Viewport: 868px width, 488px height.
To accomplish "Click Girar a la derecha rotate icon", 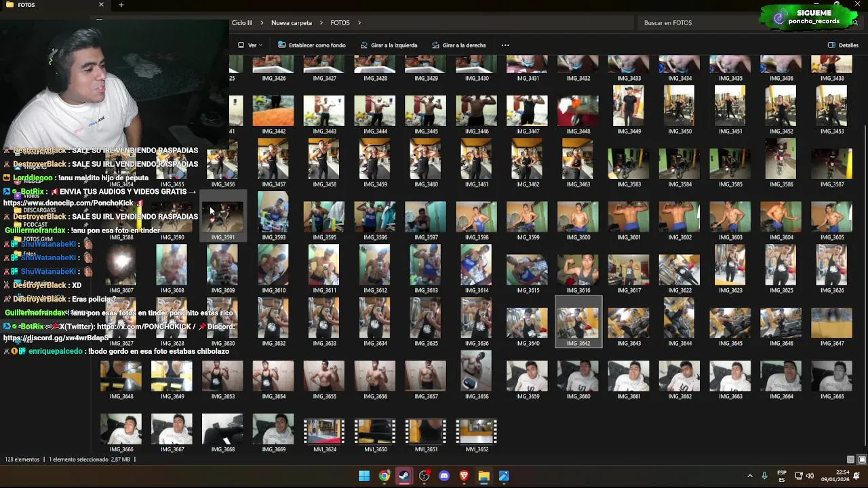I will click(x=435, y=45).
